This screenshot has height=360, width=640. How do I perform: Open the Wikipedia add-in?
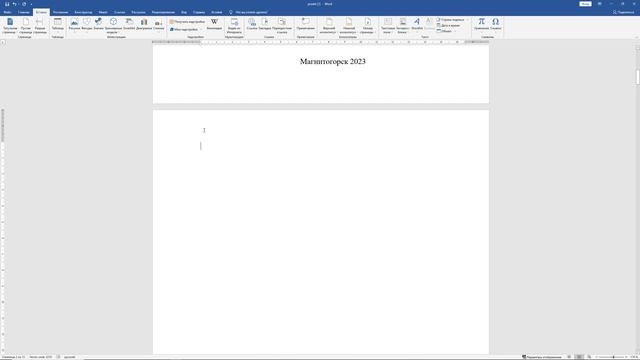(x=214, y=24)
